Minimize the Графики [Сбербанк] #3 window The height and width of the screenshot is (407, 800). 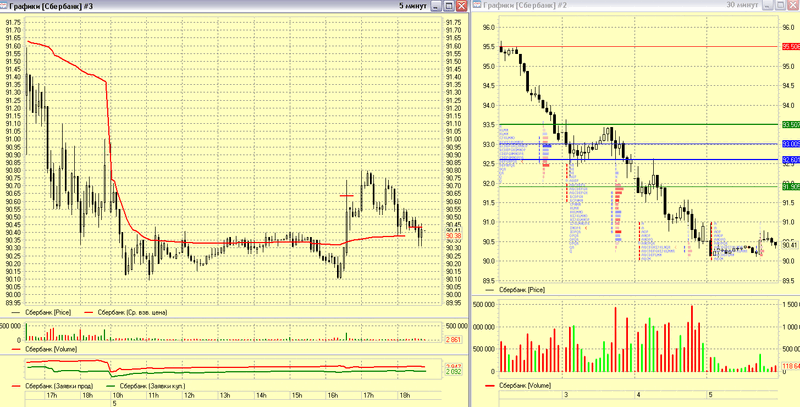436,6
